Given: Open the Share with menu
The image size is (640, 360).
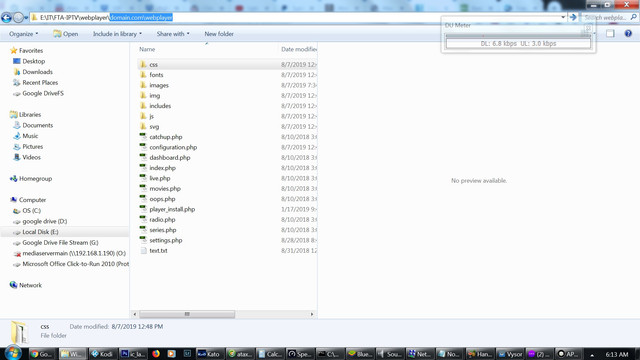Looking at the screenshot, I should coord(173,34).
